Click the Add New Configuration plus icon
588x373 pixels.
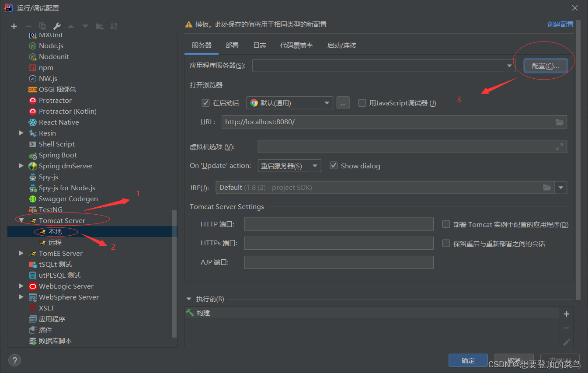[14, 26]
